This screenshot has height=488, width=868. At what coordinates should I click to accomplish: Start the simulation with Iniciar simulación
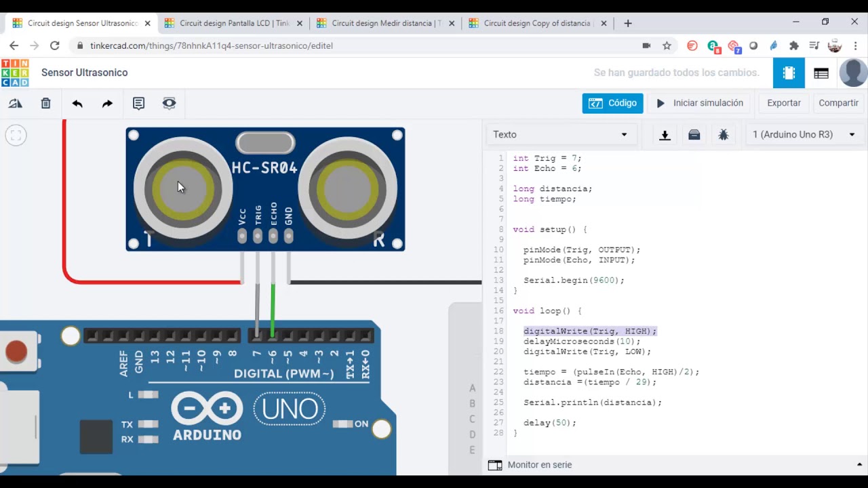[x=699, y=103]
